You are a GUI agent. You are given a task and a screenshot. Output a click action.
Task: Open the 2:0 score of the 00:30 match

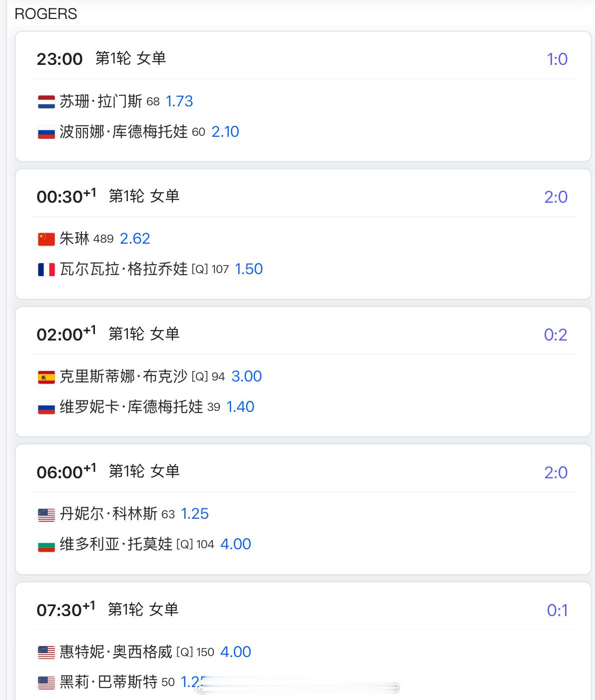pyautogui.click(x=556, y=197)
